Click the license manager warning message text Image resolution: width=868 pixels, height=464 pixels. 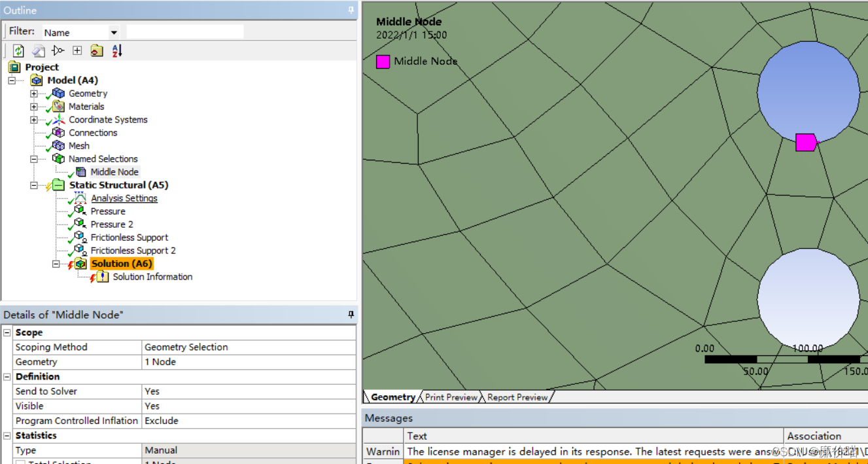[593, 452]
